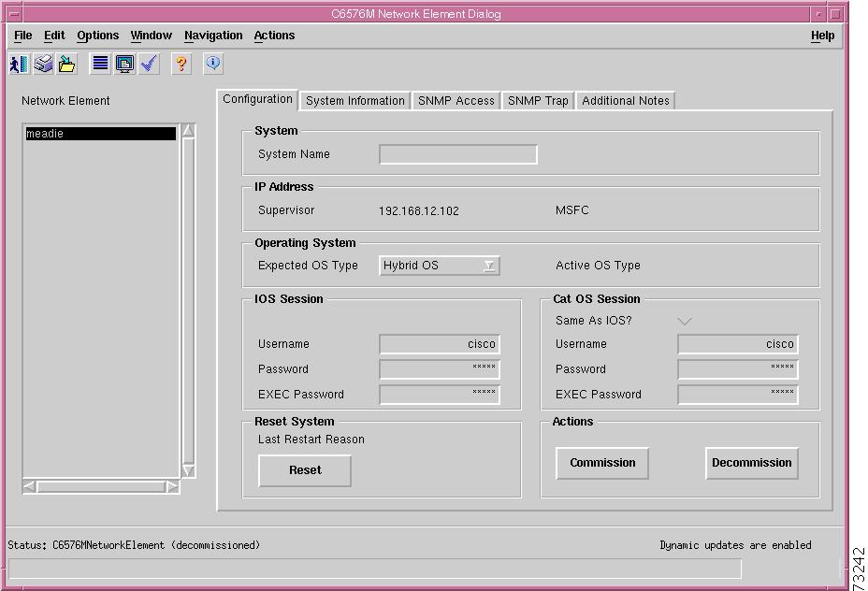The image size is (868, 591).
Task: Click the Reset button
Action: point(305,470)
